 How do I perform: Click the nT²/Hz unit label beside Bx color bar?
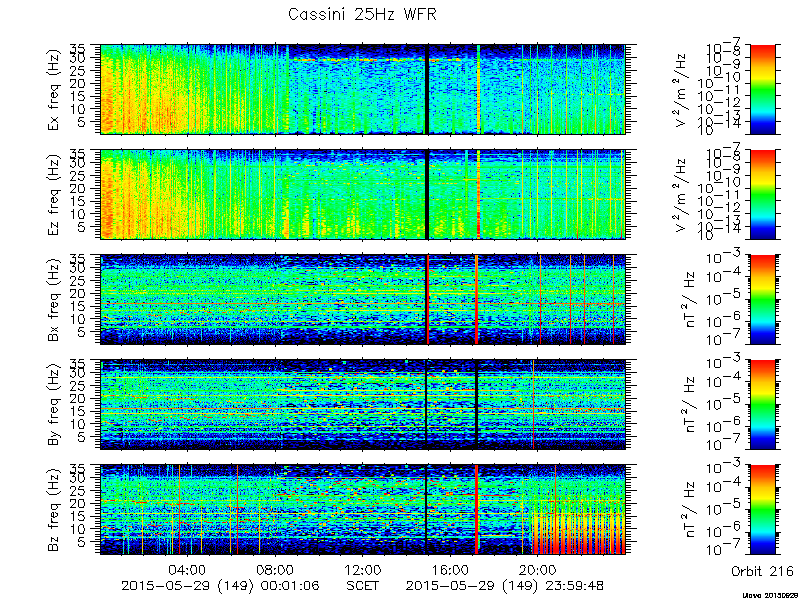tap(687, 299)
